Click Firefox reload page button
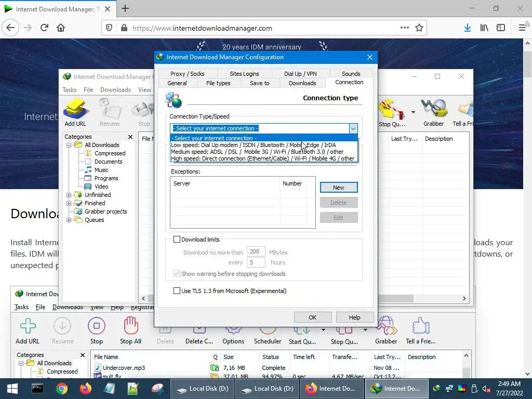The width and height of the screenshot is (532, 399). click(44, 28)
